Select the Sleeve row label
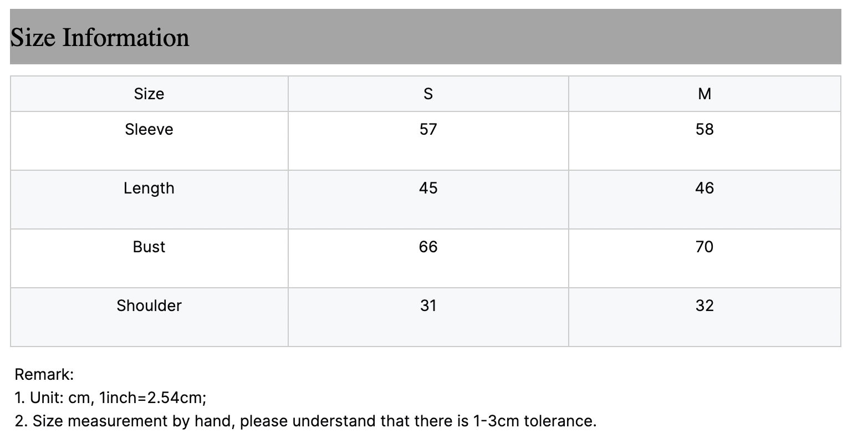Image resolution: width=868 pixels, height=438 pixels. (149, 129)
